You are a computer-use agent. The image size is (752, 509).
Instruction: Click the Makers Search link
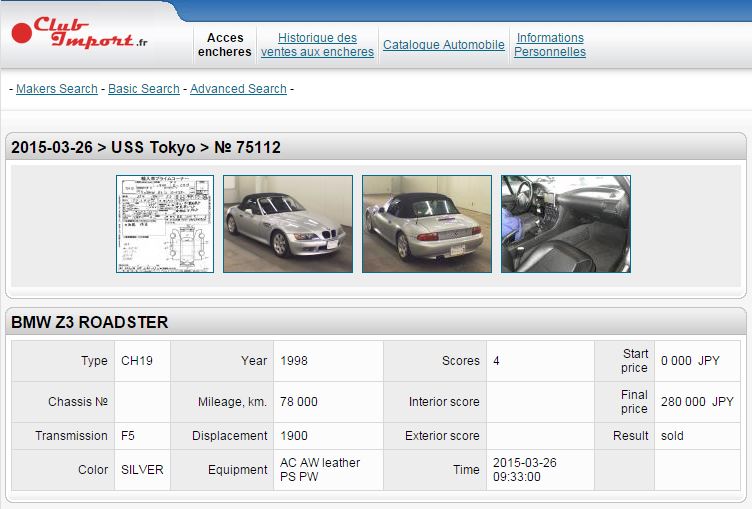pos(57,89)
